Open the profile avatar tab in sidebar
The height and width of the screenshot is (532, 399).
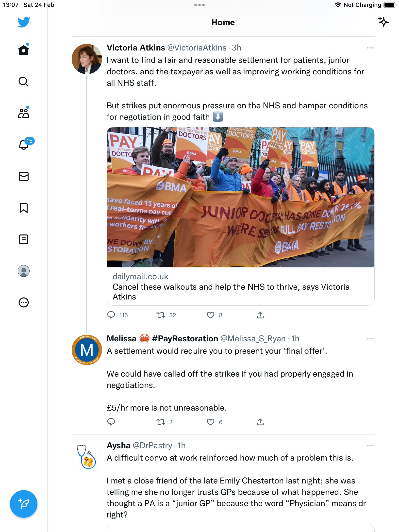(x=24, y=271)
